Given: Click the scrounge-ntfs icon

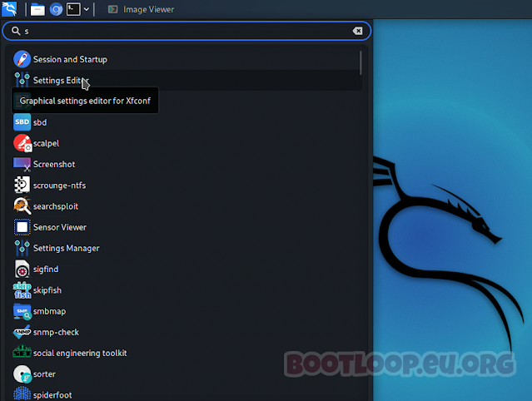Looking at the screenshot, I should [x=22, y=185].
